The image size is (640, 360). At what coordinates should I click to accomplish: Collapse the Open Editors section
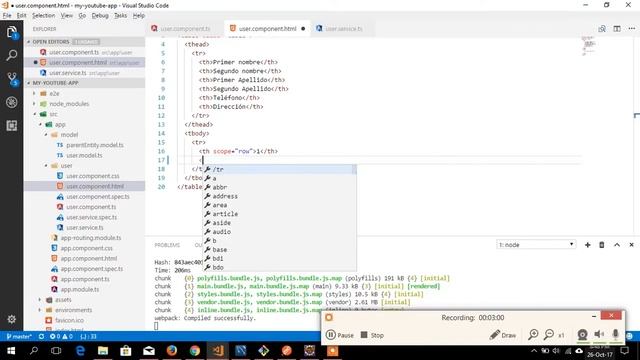tap(85, 42)
